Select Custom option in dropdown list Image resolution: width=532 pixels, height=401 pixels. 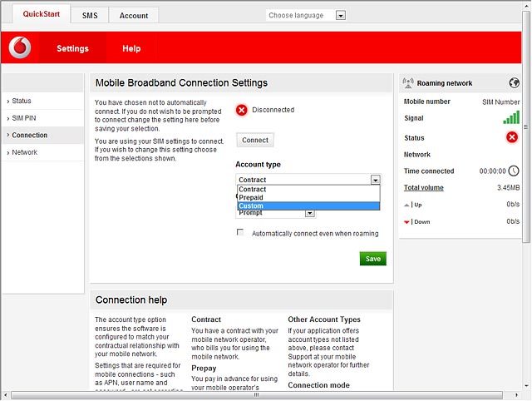pyautogui.click(x=308, y=205)
